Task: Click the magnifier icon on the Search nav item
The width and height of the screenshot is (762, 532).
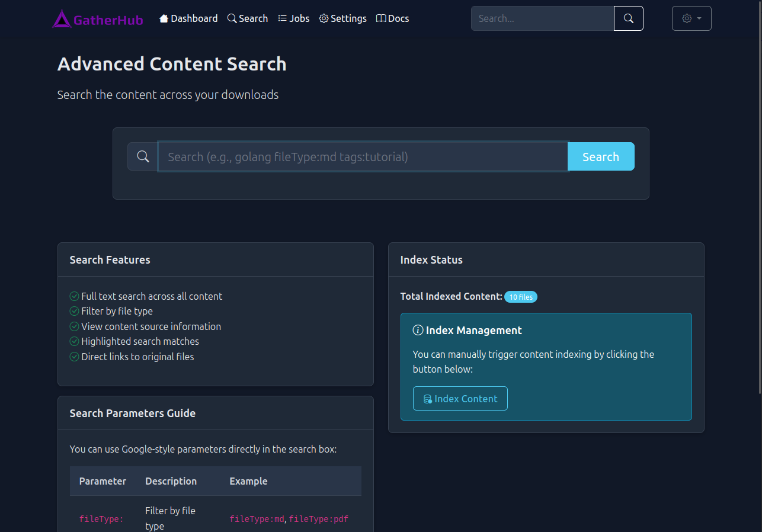Action: (231, 18)
